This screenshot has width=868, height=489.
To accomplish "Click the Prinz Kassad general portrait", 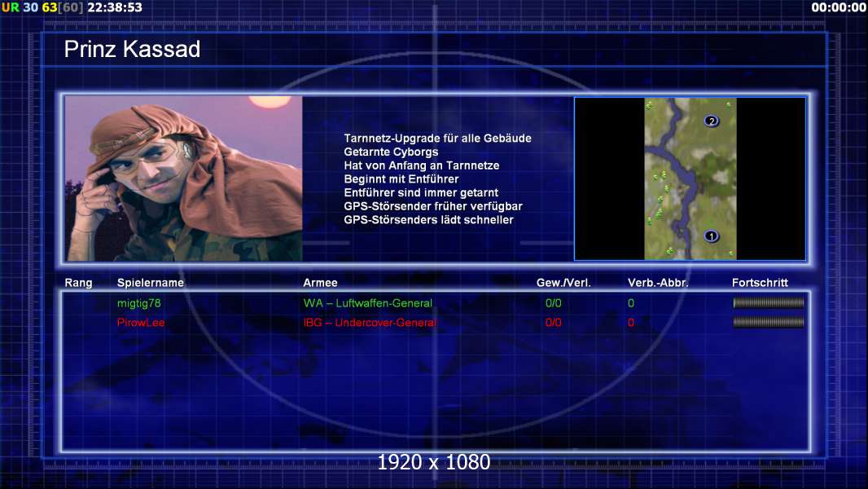I will pyautogui.click(x=184, y=178).
